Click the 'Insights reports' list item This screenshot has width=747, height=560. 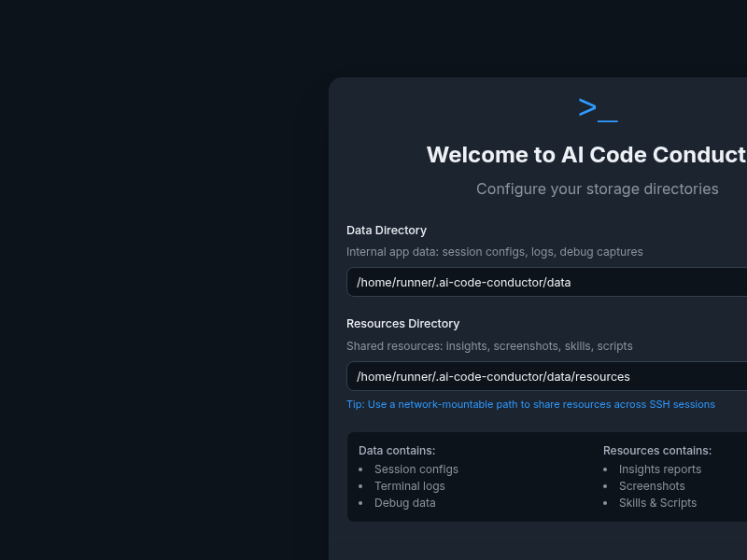click(x=660, y=469)
